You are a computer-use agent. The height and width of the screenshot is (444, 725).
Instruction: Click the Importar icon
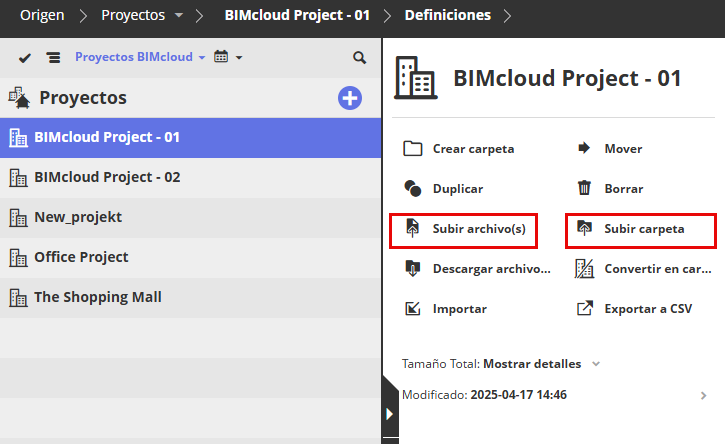click(413, 309)
